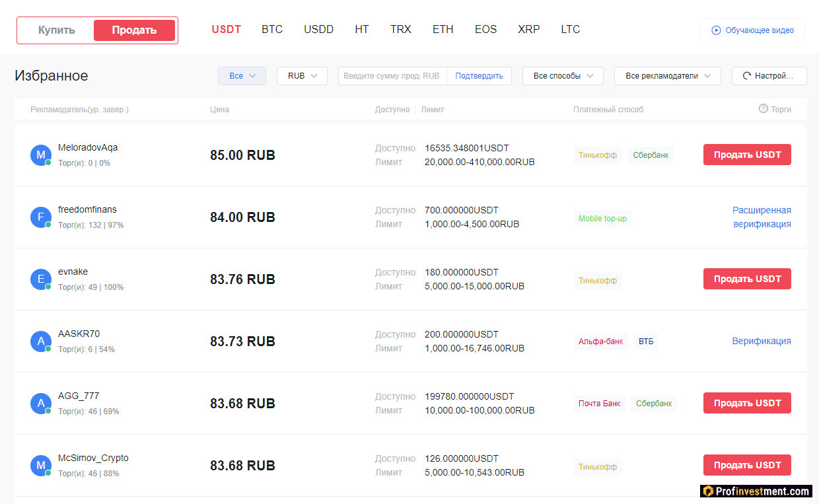Click the Mobile top-up payment tag
819x504 pixels.
(602, 219)
